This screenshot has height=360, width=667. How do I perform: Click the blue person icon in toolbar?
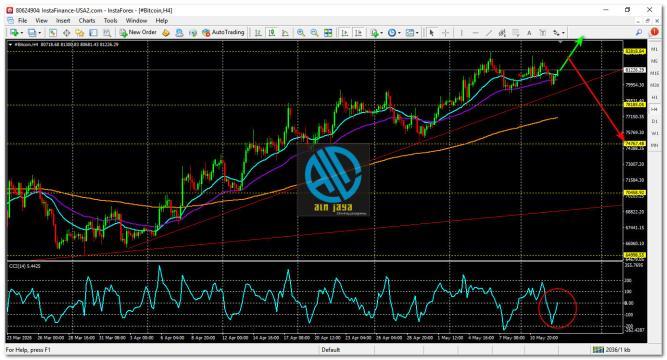180,32
